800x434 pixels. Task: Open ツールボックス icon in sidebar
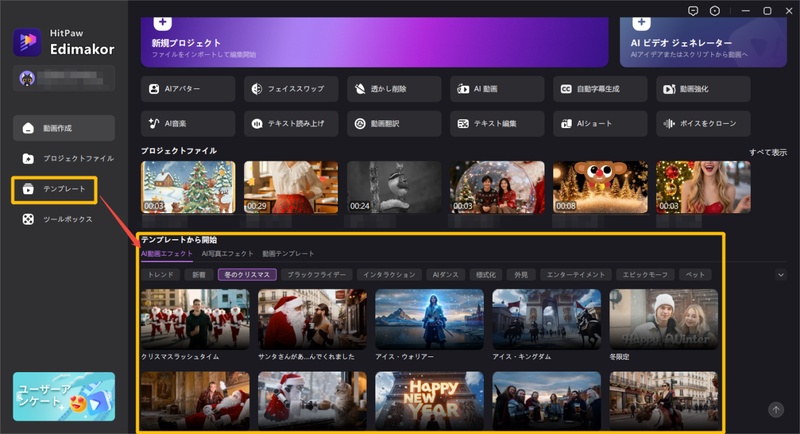pos(28,219)
